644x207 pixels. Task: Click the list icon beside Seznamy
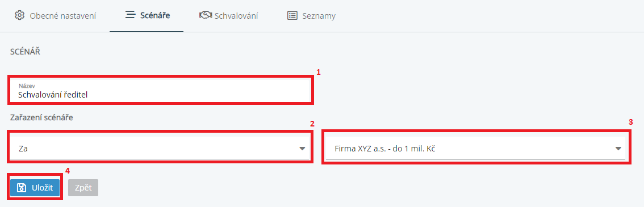[x=292, y=16]
